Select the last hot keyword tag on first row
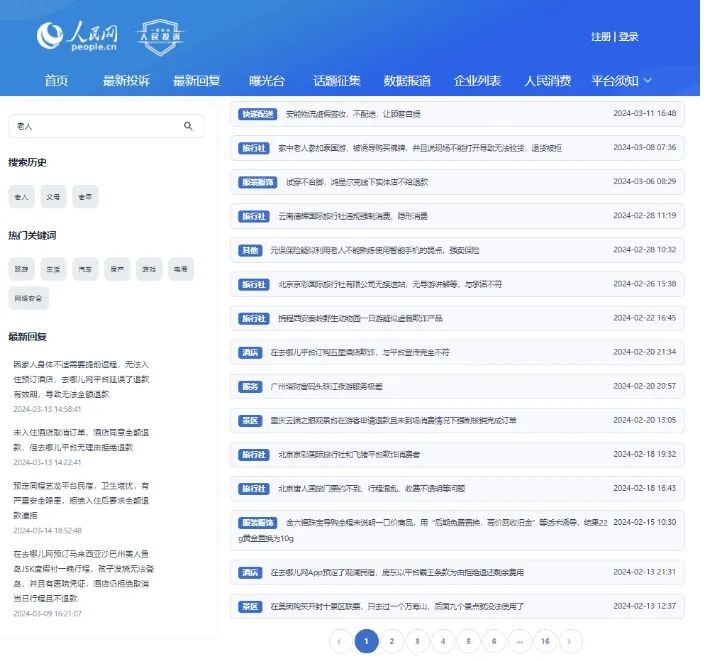The width and height of the screenshot is (707, 661). [x=181, y=269]
